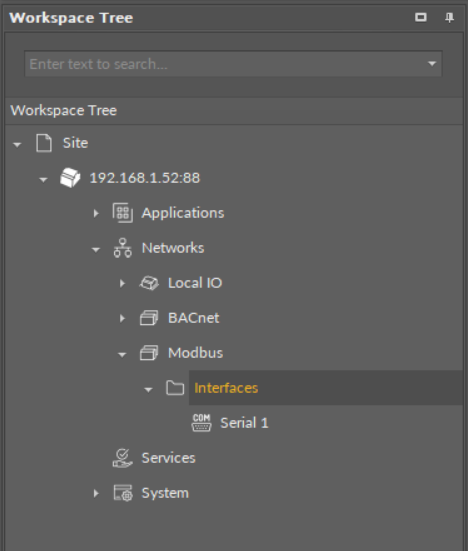
Task: Expand the BACnet node
Action: pyautogui.click(x=122, y=318)
